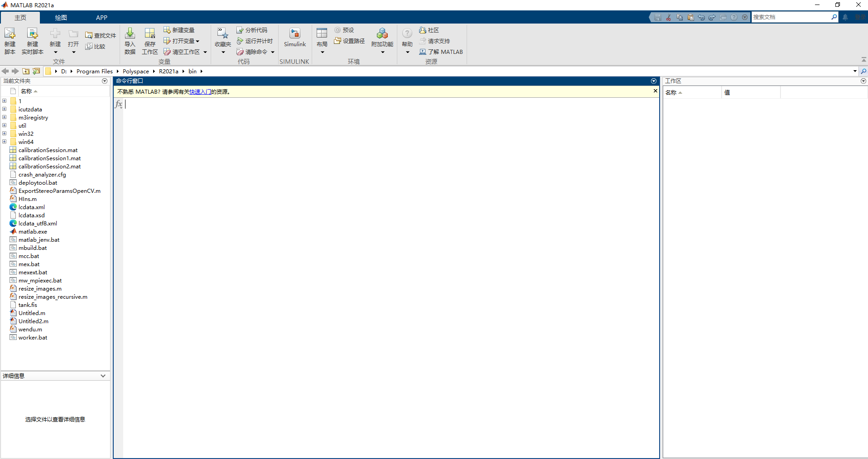The width and height of the screenshot is (868, 459).
Task: Launch Simulink from the toolbar
Action: [295, 38]
